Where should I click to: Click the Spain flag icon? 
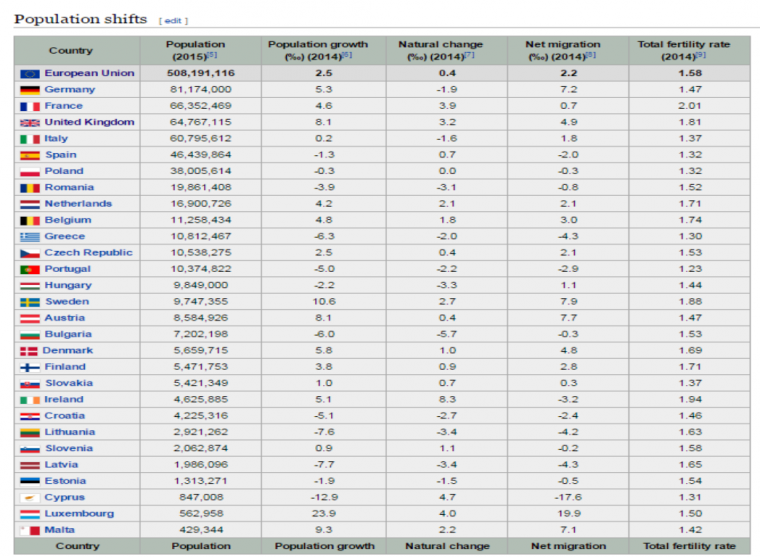coord(30,156)
